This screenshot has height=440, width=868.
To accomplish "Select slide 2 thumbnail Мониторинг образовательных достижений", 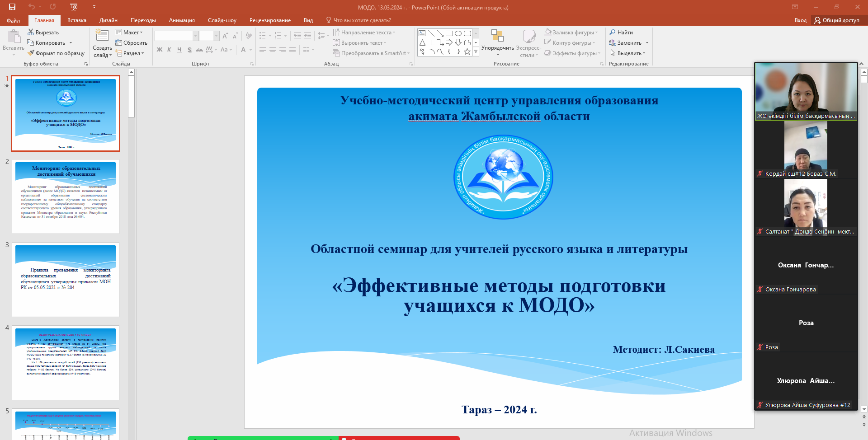I will click(66, 197).
